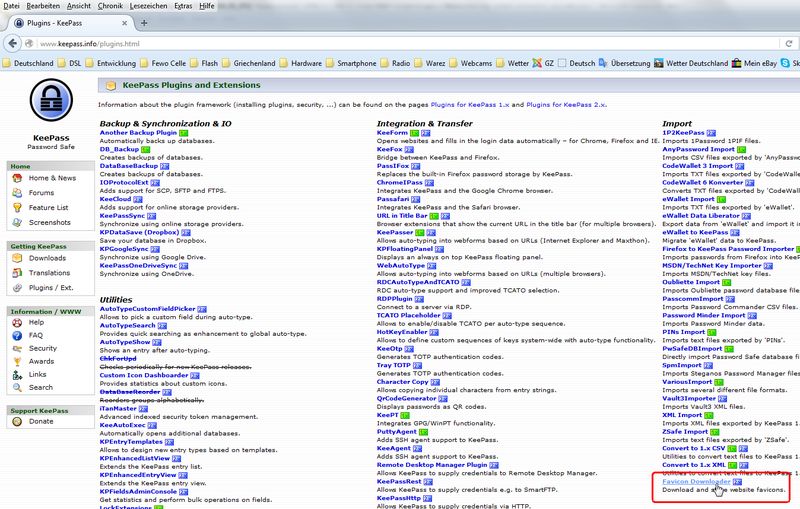800x509 pixels.
Task: Click the browser back arrow button
Action: [13, 43]
